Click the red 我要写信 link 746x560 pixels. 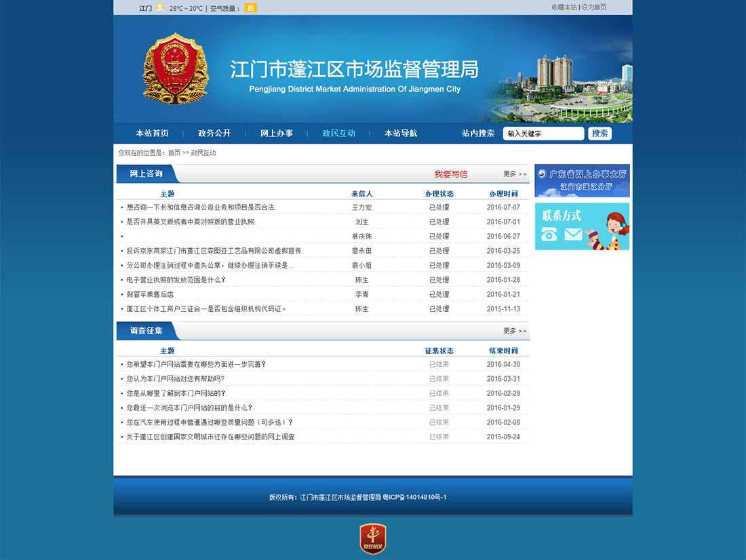point(451,174)
